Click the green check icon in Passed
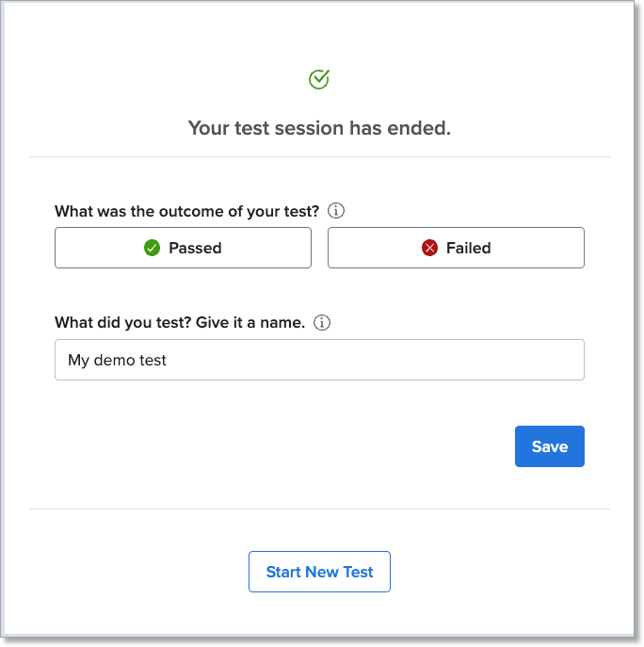 click(x=152, y=248)
